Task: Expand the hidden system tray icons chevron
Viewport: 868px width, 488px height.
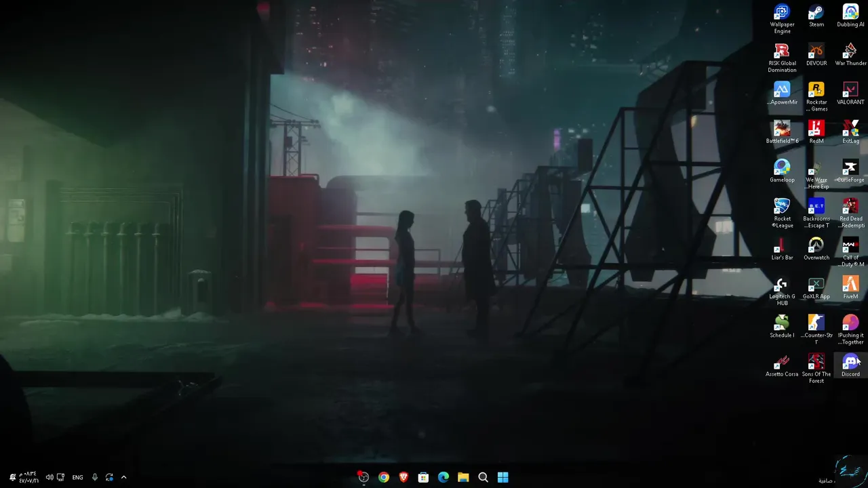Action: [x=123, y=477]
